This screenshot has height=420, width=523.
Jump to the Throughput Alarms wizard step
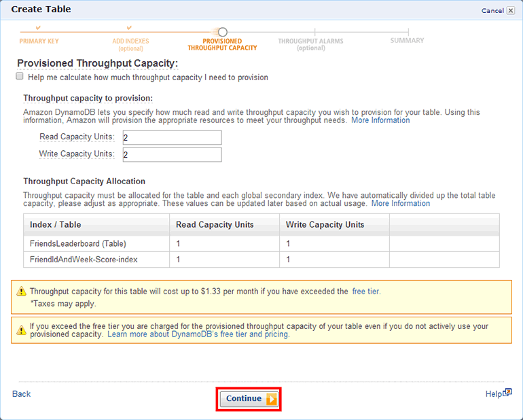coord(310,41)
